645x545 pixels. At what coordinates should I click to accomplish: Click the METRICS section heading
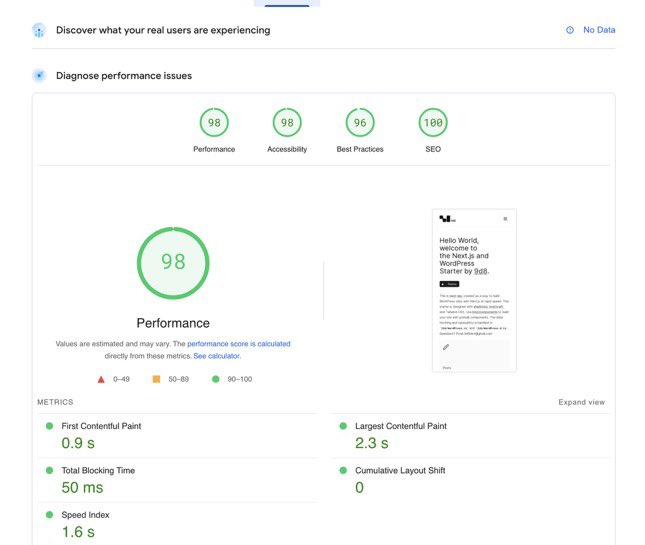(55, 402)
